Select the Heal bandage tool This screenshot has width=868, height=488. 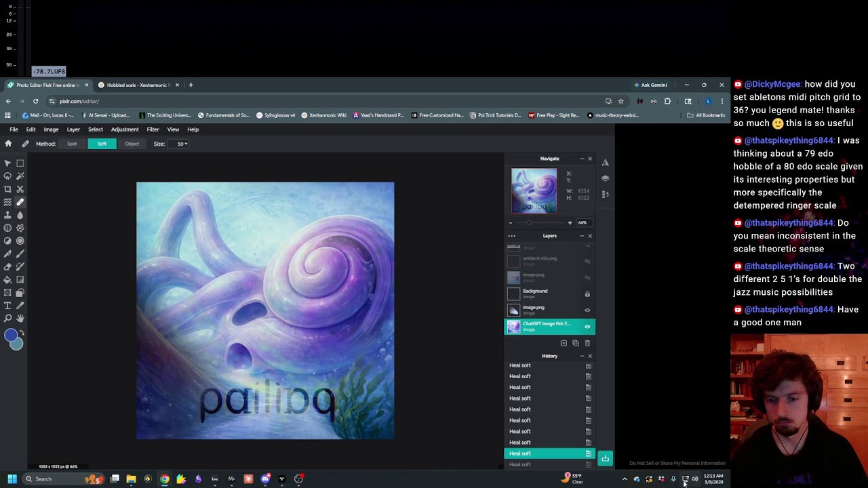click(x=20, y=202)
